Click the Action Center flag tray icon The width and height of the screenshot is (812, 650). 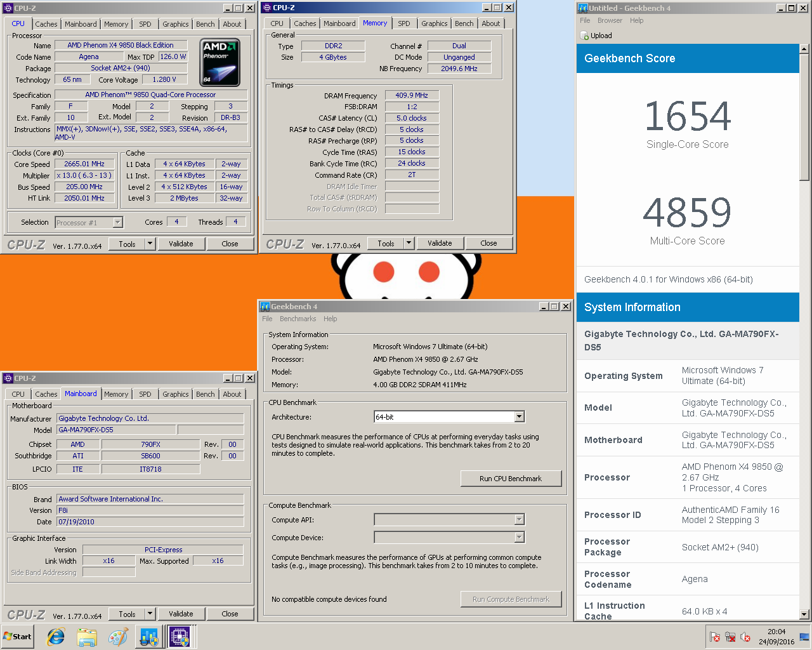click(715, 637)
